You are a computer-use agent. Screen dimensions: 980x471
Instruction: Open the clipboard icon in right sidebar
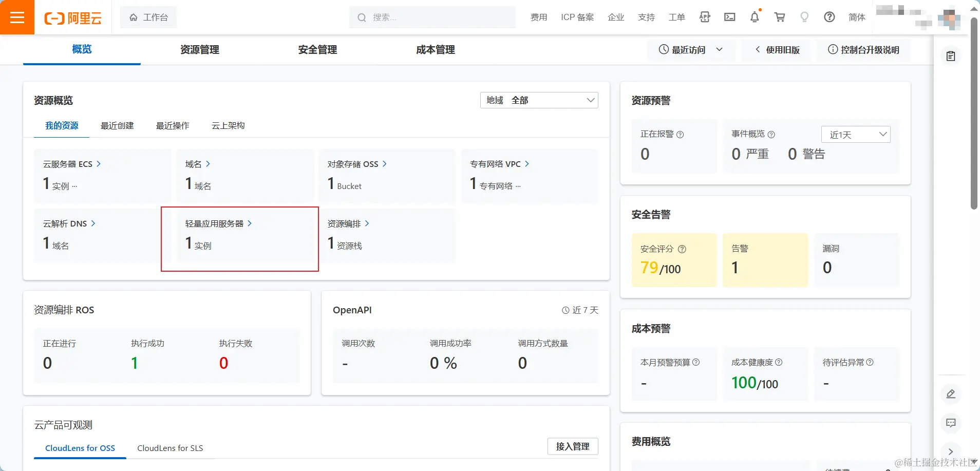click(951, 56)
